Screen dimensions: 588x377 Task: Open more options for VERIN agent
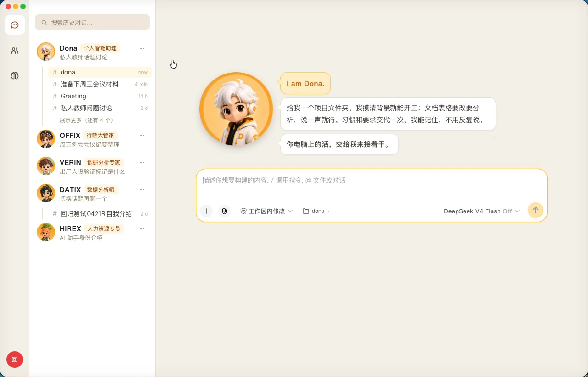[x=142, y=163]
